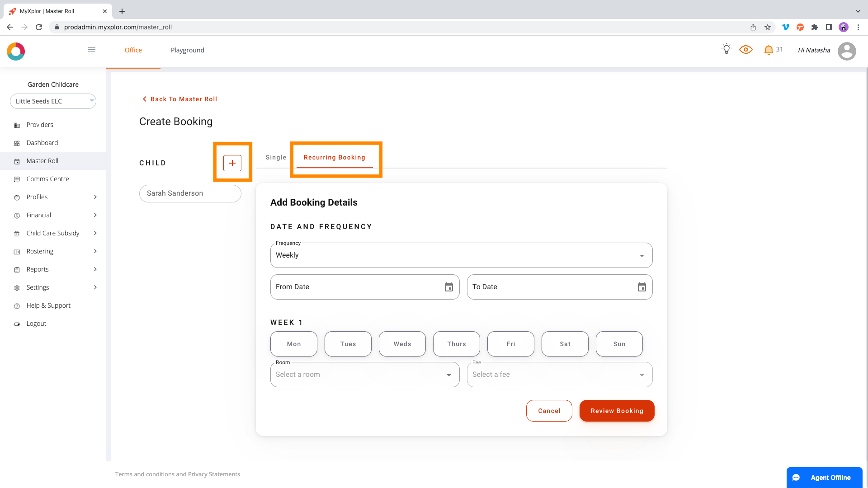Switch to the Single booking tab
This screenshot has height=488, width=868.
pyautogui.click(x=276, y=157)
